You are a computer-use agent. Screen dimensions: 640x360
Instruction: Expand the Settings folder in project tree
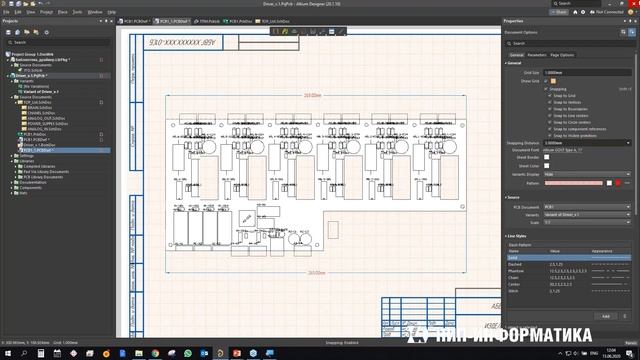pyautogui.click(x=12, y=156)
